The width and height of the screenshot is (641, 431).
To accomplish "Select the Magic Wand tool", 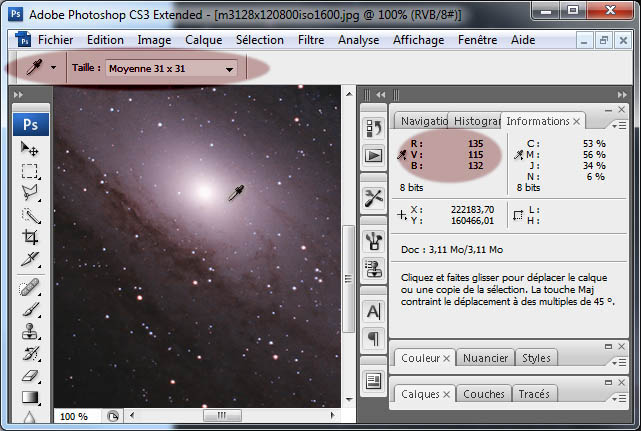I will [x=31, y=215].
